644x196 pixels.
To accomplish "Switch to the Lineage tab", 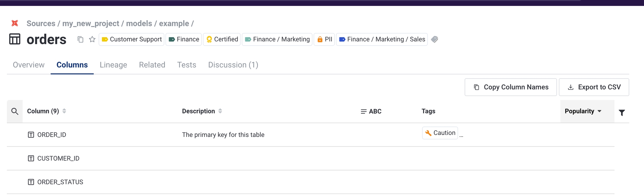I will (113, 65).
